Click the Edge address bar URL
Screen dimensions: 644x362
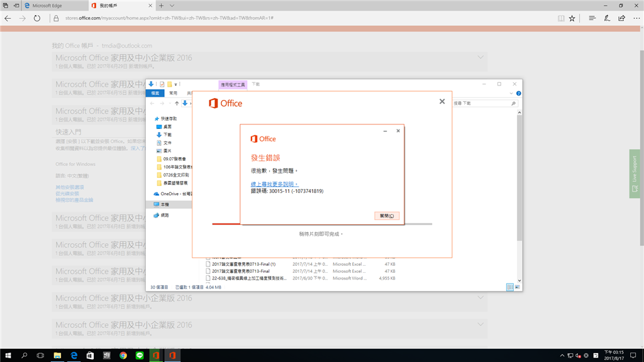click(x=169, y=18)
